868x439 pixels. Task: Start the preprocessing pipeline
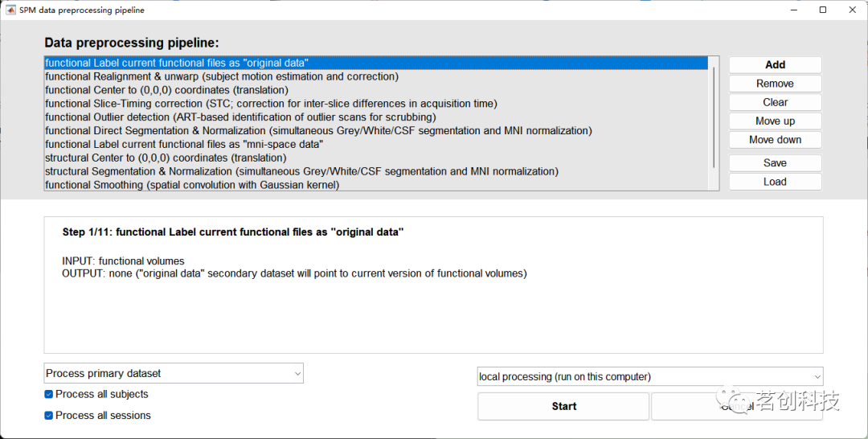563,406
